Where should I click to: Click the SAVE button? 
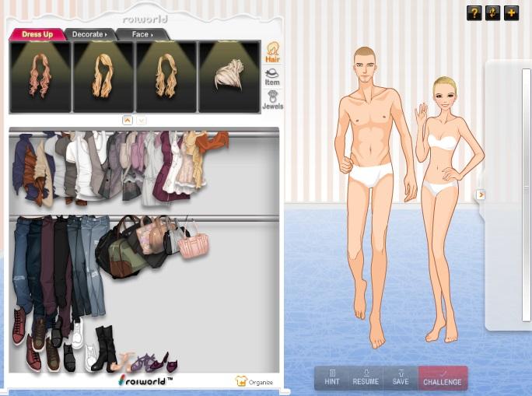click(x=400, y=377)
